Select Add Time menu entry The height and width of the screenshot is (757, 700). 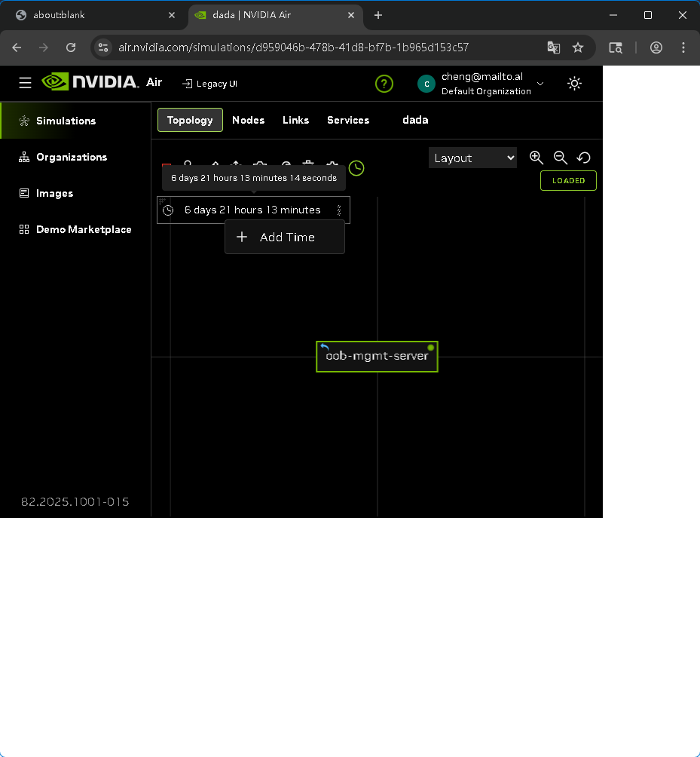click(x=285, y=238)
